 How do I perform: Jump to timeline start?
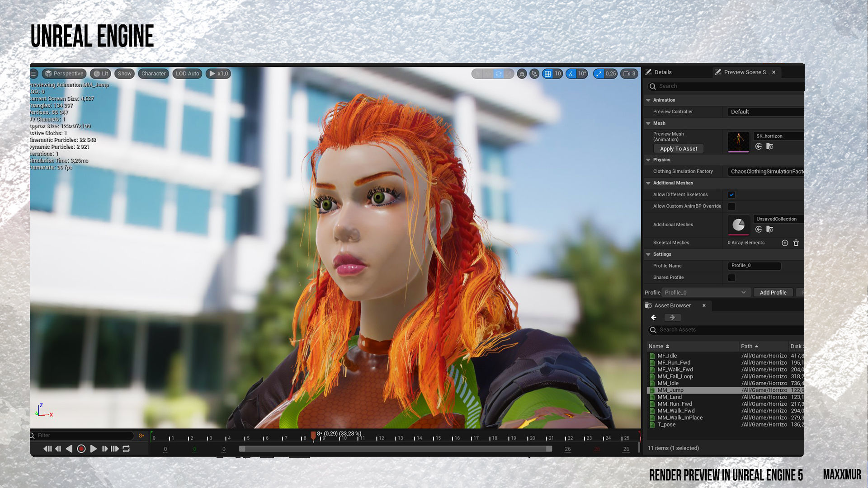(x=47, y=449)
